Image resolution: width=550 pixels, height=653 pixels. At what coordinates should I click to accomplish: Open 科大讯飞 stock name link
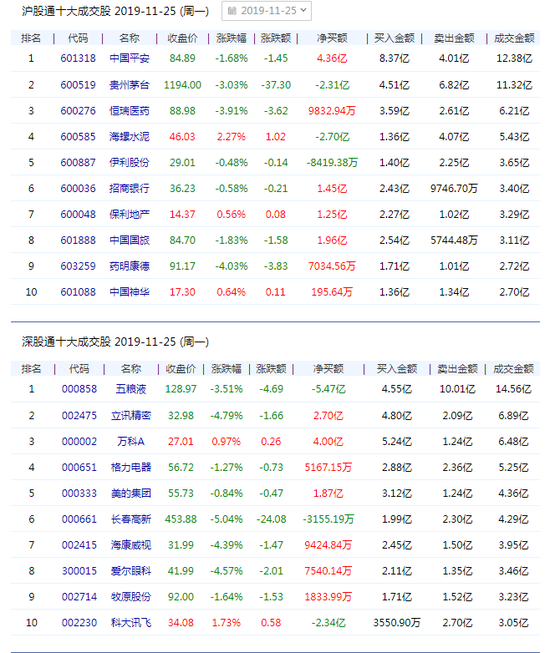(131, 623)
